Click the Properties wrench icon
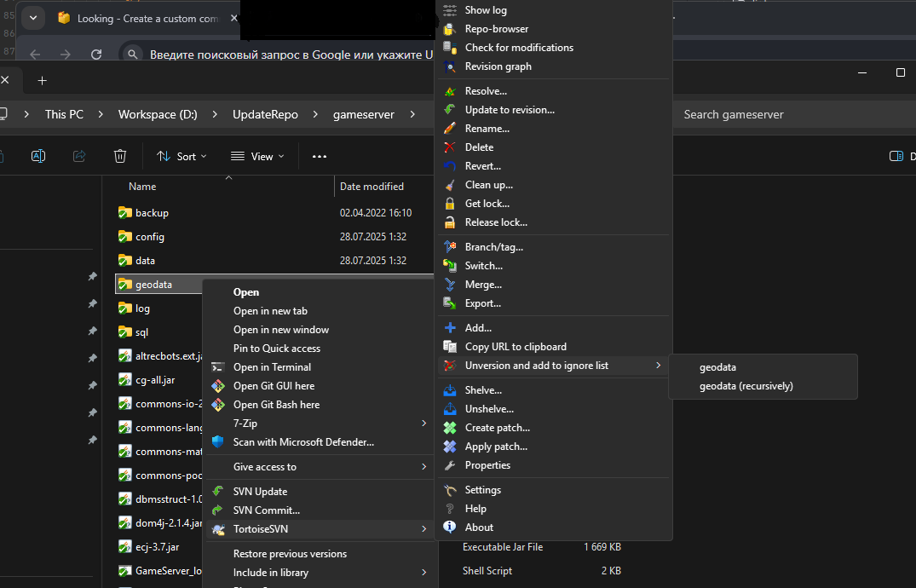916x588 pixels. pyautogui.click(x=450, y=465)
